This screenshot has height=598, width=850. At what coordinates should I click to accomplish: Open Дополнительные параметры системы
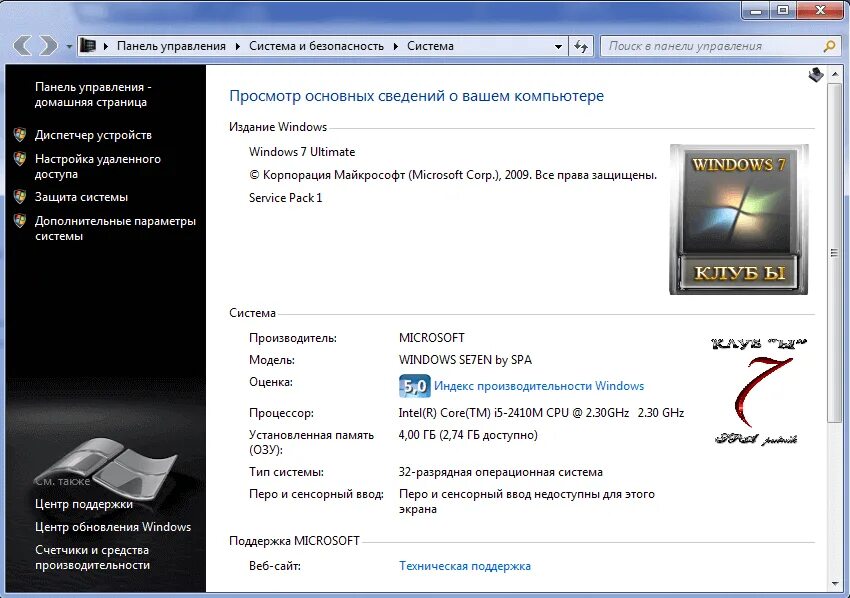[x=115, y=228]
